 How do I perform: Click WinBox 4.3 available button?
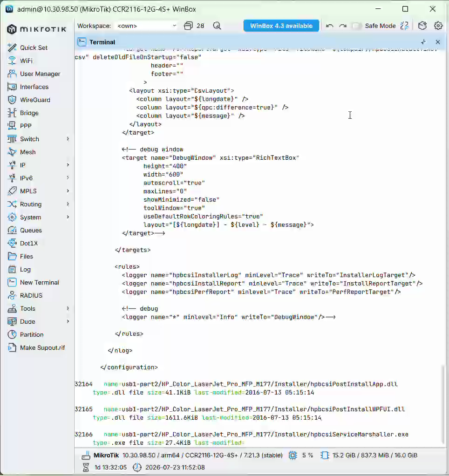coord(281,26)
